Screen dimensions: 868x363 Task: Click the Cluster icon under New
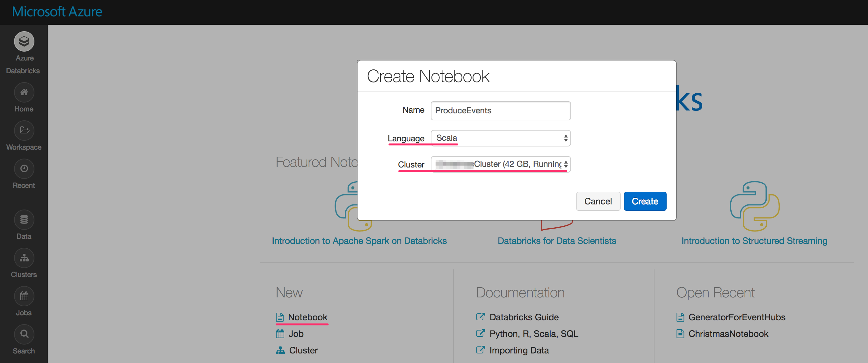click(x=280, y=350)
